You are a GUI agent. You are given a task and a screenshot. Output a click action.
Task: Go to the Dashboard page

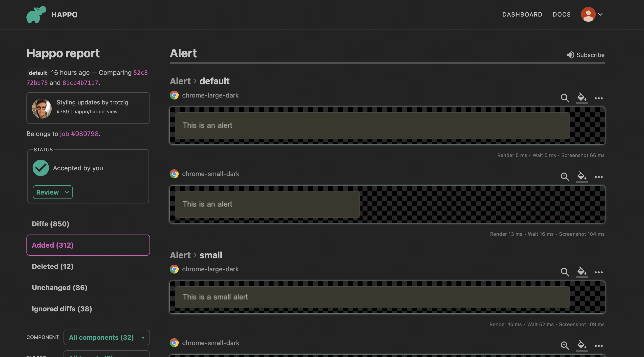coord(522,15)
